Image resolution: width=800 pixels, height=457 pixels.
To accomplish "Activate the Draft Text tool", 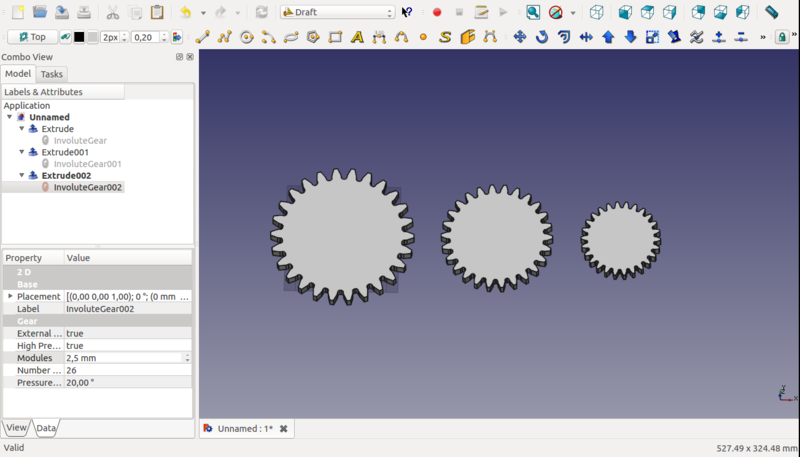I will [357, 37].
